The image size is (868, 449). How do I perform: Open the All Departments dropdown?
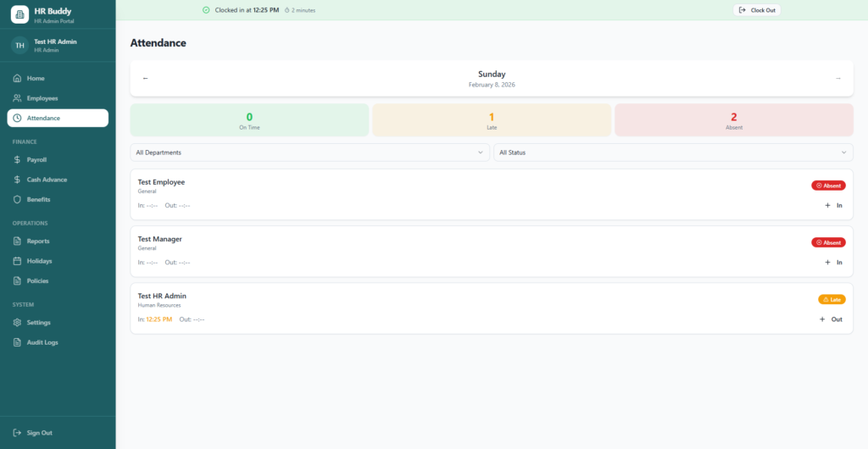coord(309,152)
